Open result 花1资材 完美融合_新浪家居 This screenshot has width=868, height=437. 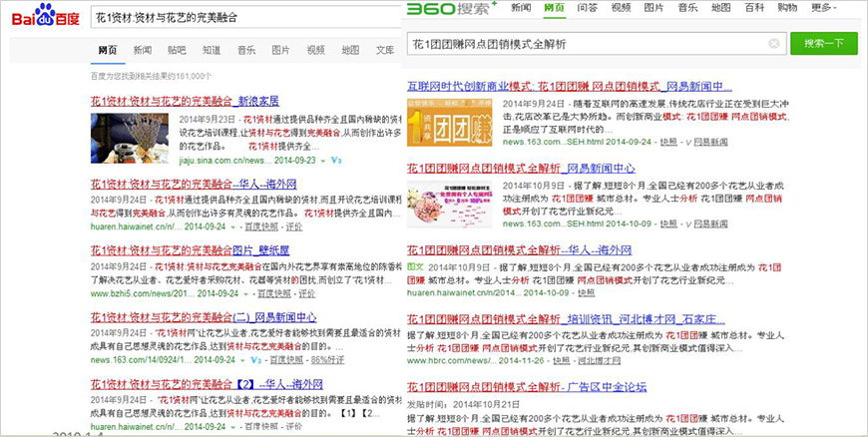(x=185, y=101)
